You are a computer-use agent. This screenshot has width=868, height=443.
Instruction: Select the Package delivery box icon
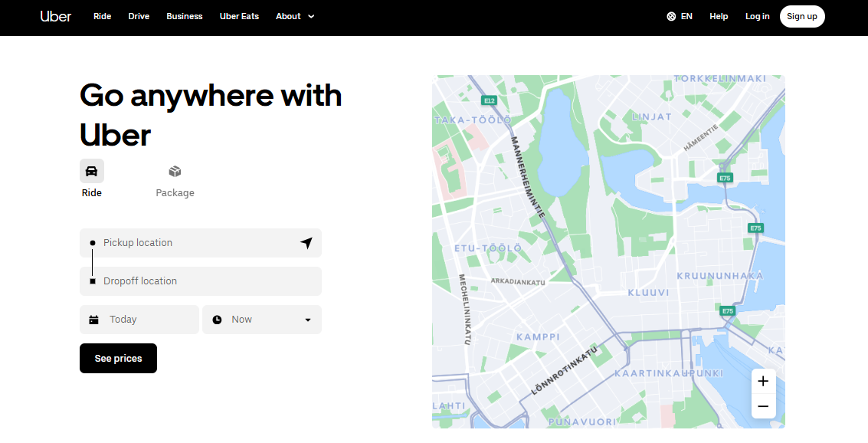[x=175, y=171]
